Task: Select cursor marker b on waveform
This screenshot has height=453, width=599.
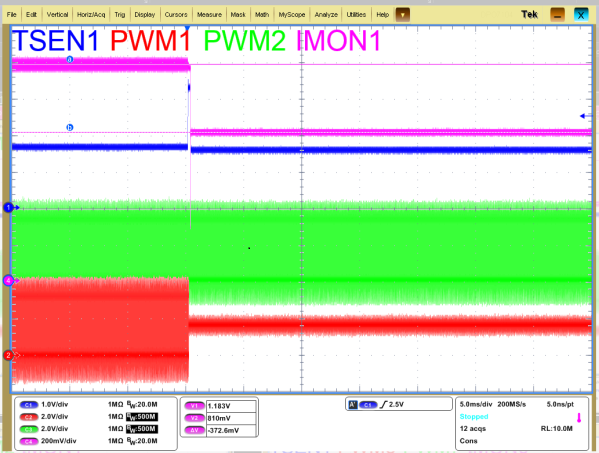Action: click(70, 127)
